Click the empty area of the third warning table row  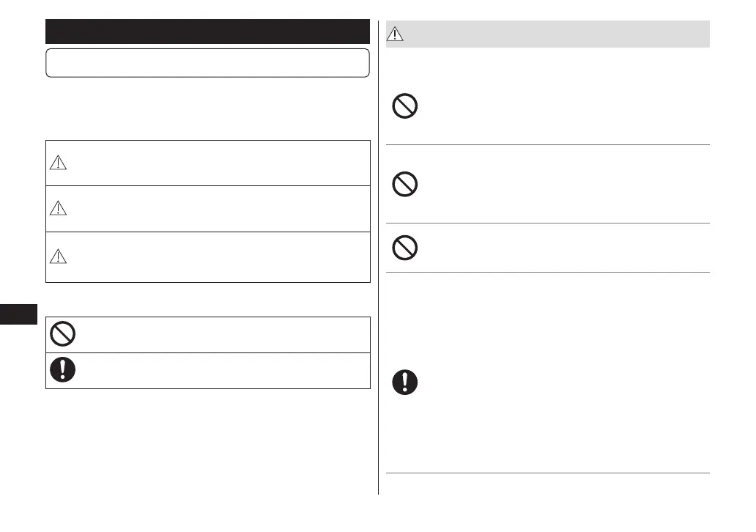click(x=220, y=256)
